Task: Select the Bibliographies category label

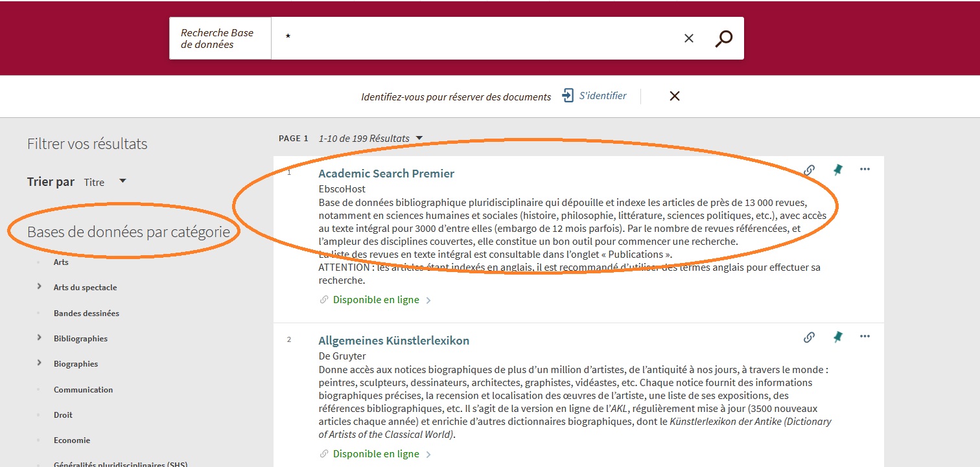Action: [x=80, y=339]
